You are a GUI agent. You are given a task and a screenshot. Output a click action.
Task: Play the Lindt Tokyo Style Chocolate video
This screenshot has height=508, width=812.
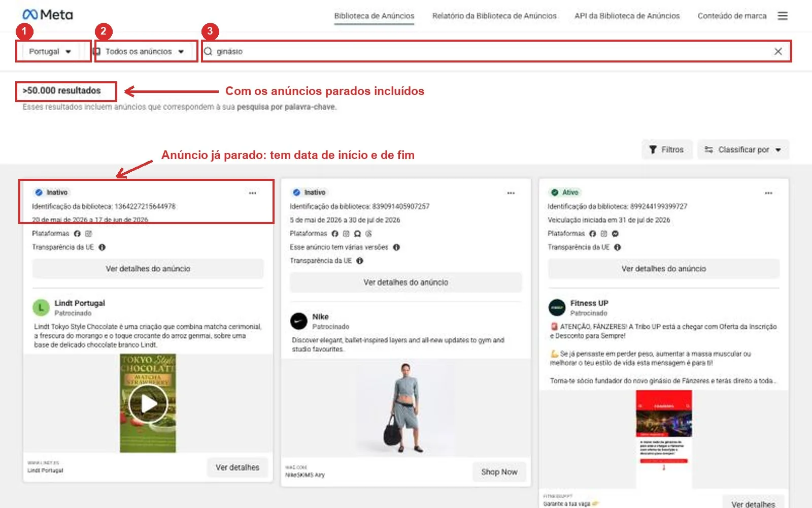(x=148, y=403)
